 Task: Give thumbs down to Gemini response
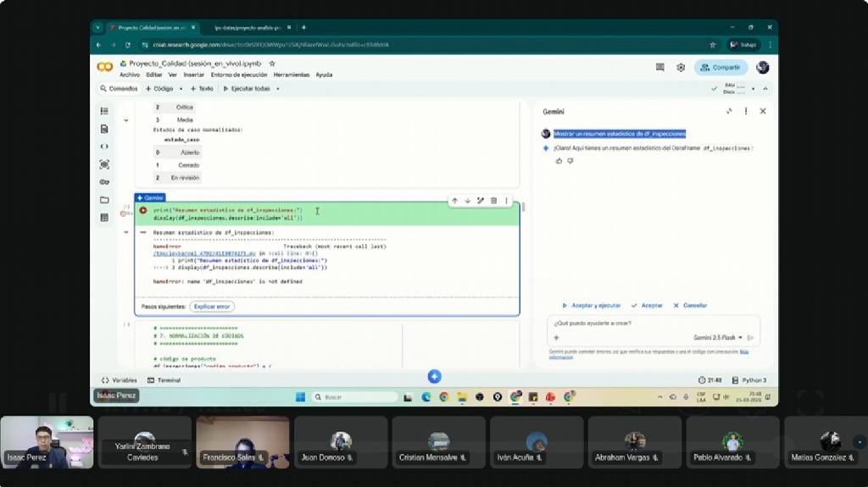[x=570, y=161]
